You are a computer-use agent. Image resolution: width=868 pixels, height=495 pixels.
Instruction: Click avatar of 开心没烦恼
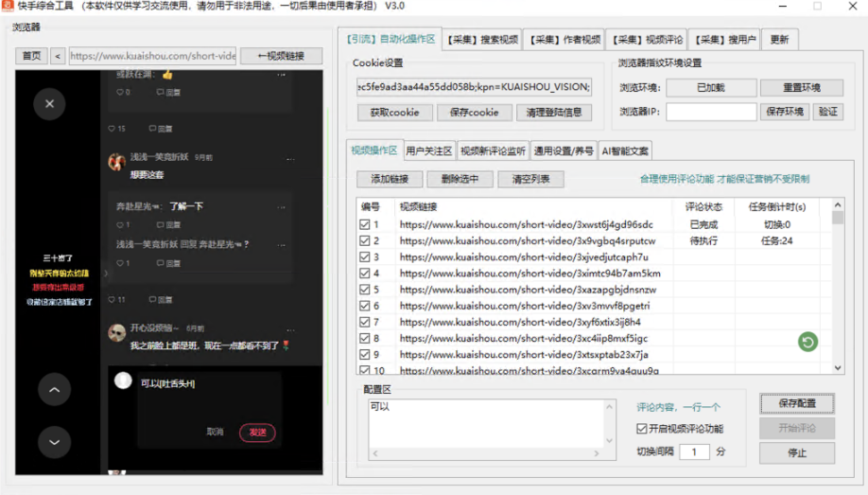point(117,332)
